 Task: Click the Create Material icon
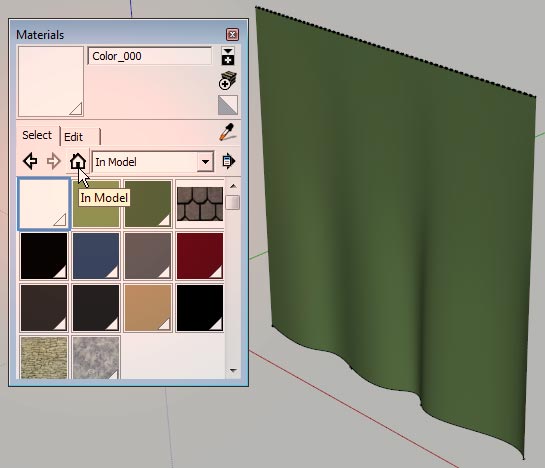click(228, 81)
